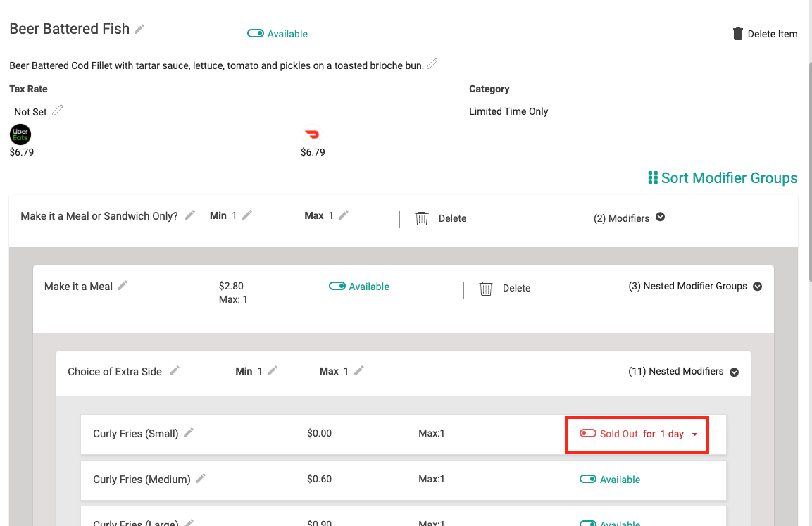Edit the Beer Battered Fish item name

tap(139, 29)
